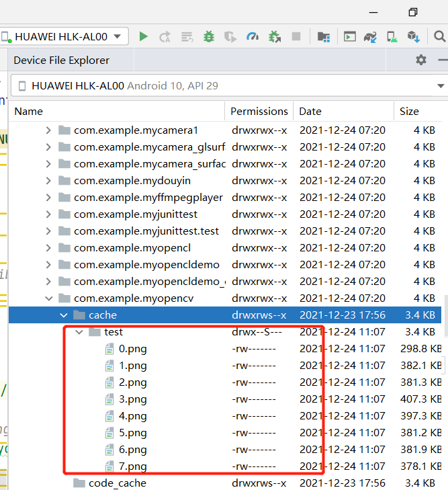Viewport: 448px width, 490px height.
Task: Click Apply Changes and Restart Activity icon
Action: 165,37
